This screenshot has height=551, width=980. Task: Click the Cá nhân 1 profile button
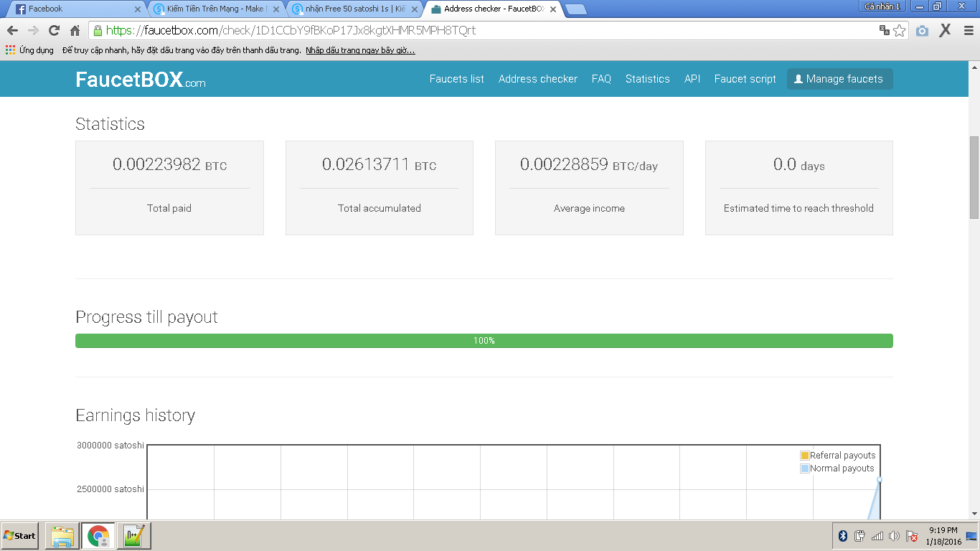883,6
